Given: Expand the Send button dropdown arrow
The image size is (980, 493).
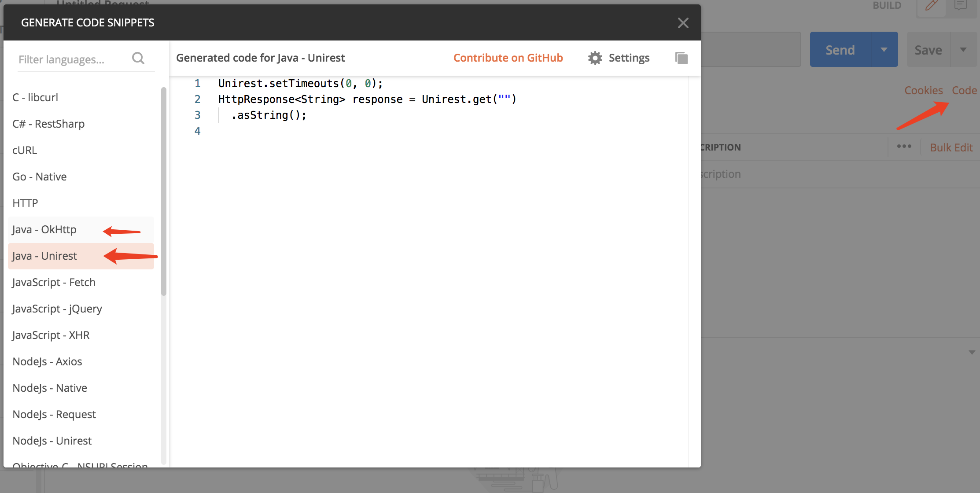Looking at the screenshot, I should 884,50.
